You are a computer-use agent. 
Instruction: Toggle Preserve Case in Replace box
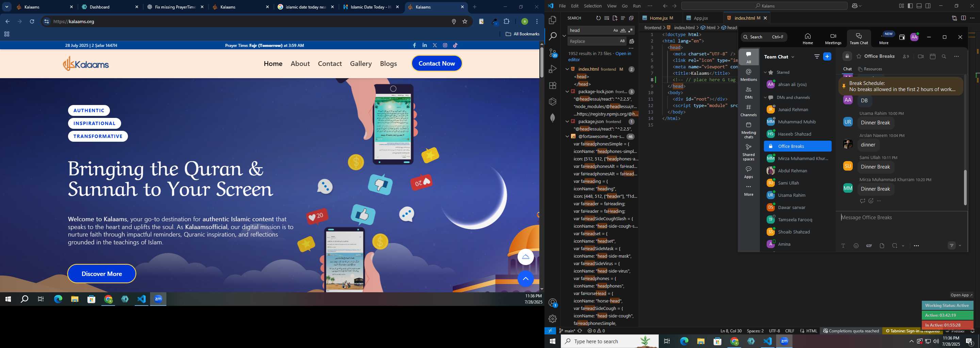(x=622, y=41)
